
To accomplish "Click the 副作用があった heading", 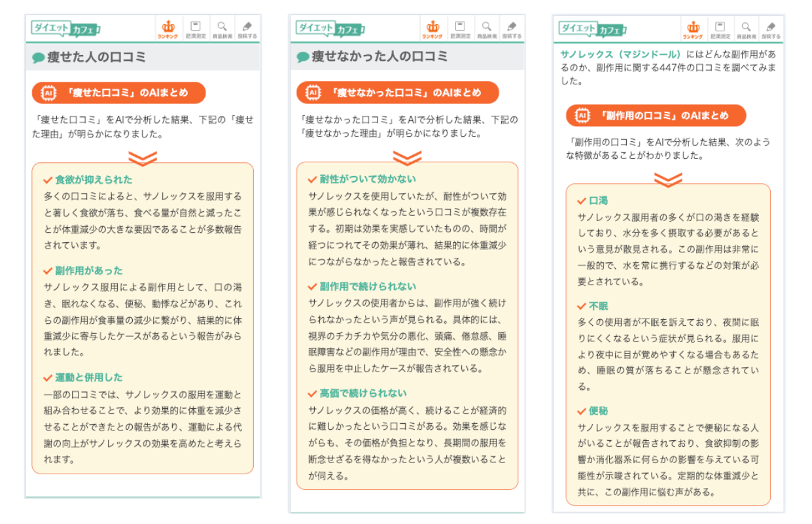I will pos(89,270).
